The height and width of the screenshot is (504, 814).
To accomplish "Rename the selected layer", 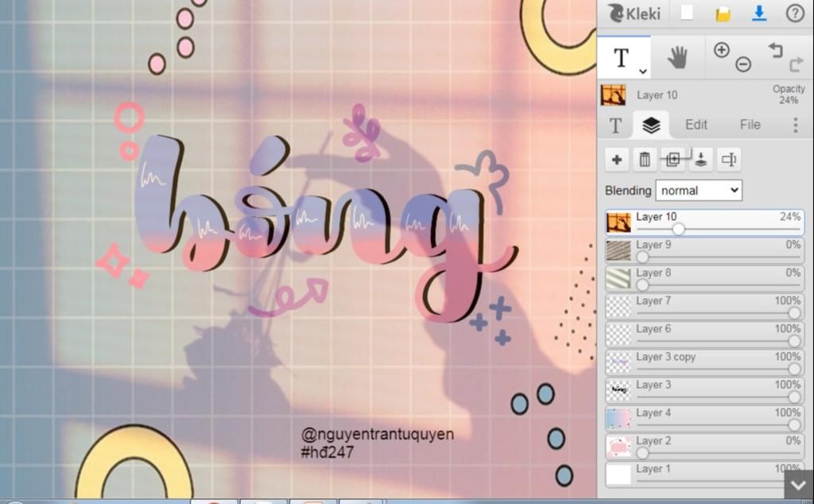I will point(729,159).
